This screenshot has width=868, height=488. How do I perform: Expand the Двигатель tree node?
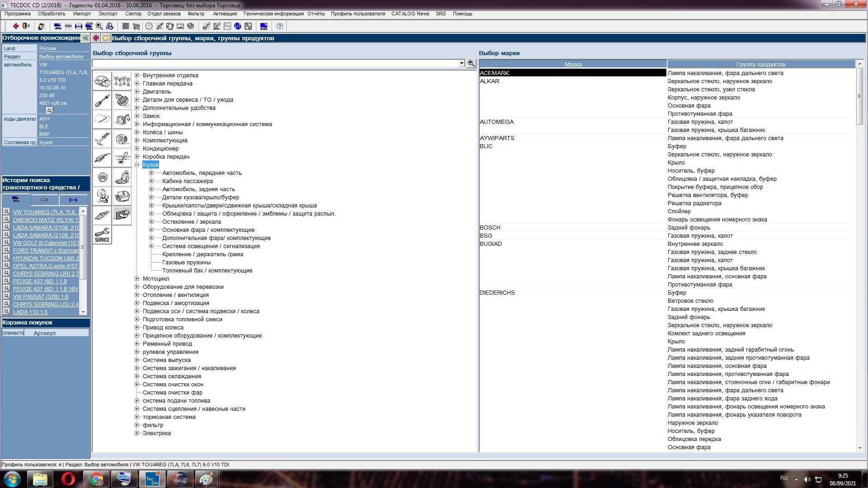(137, 92)
